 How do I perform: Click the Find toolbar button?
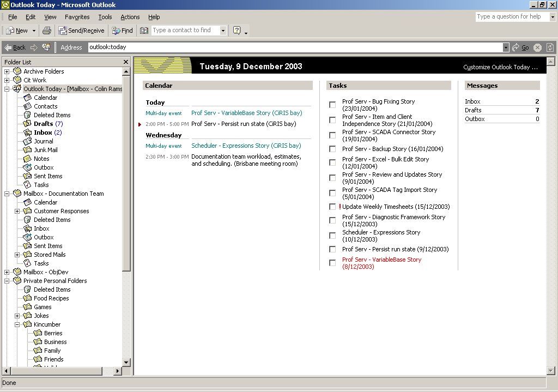[x=123, y=31]
